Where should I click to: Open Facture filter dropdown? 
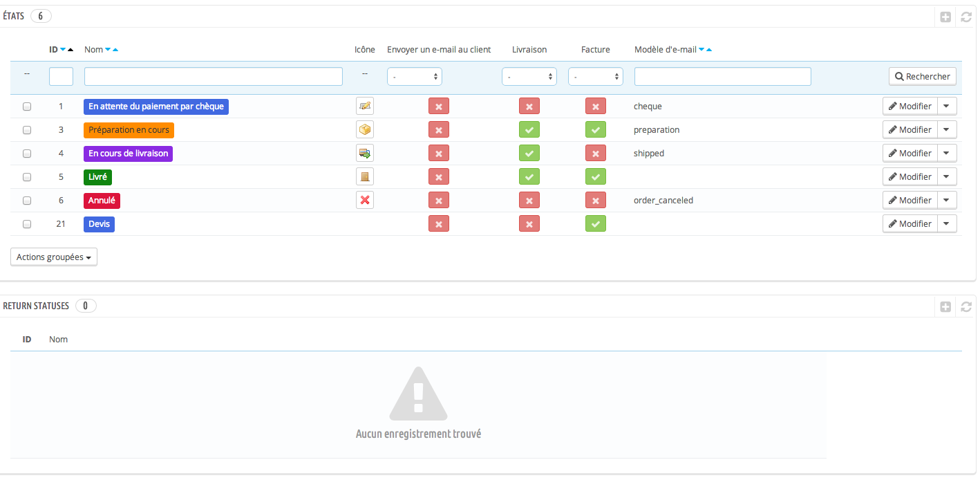point(596,77)
